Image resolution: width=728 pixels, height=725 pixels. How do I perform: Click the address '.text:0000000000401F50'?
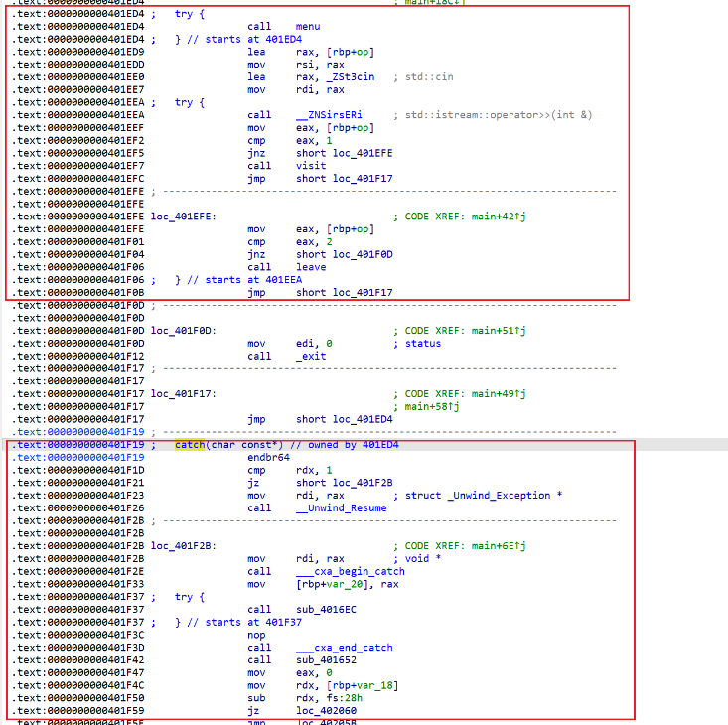click(x=77, y=698)
